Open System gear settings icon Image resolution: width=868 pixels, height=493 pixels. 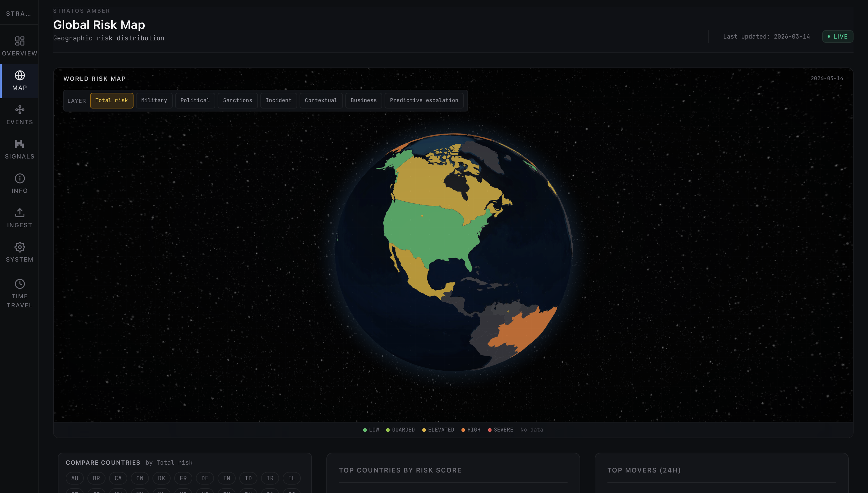pos(20,247)
